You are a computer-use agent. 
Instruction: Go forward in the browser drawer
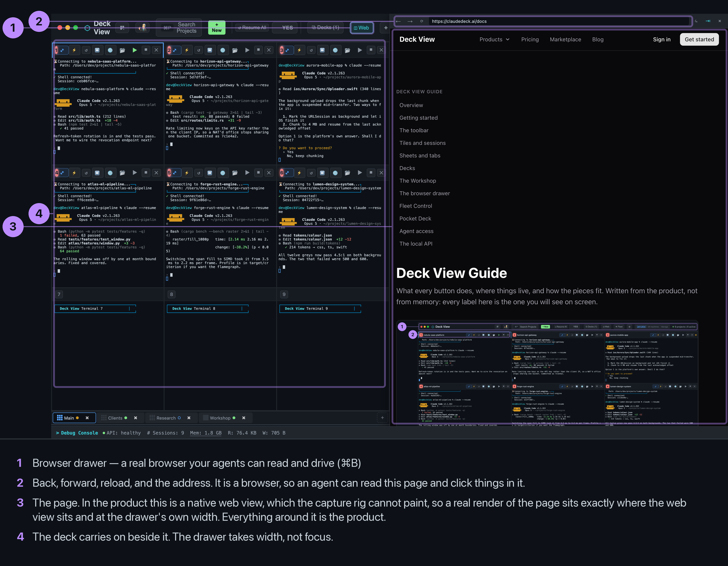[410, 21]
